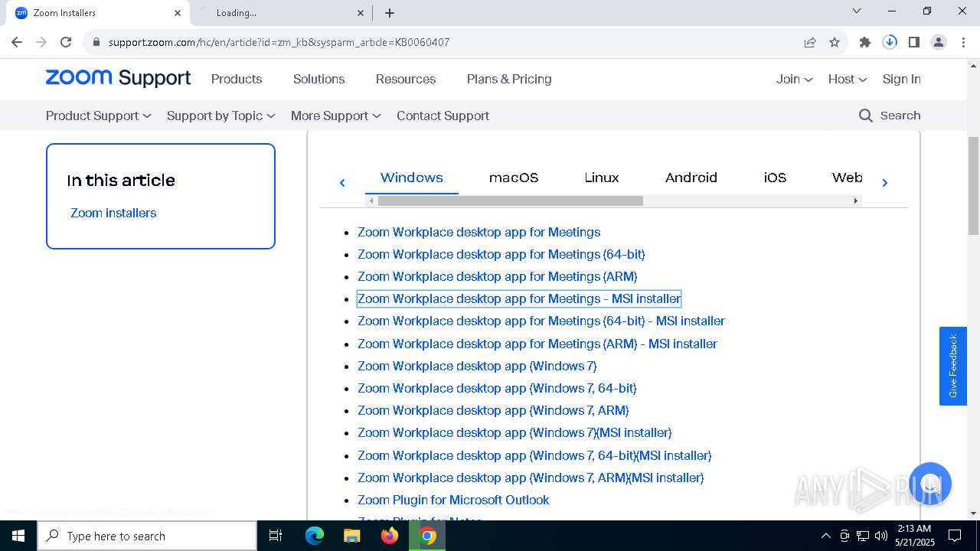Expand the Join dropdown

coord(794,79)
